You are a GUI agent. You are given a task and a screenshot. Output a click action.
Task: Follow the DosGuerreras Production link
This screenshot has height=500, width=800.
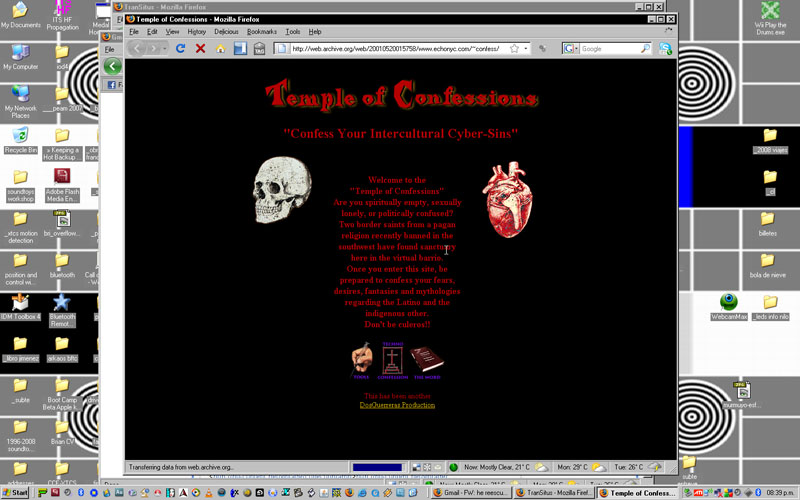(397, 405)
